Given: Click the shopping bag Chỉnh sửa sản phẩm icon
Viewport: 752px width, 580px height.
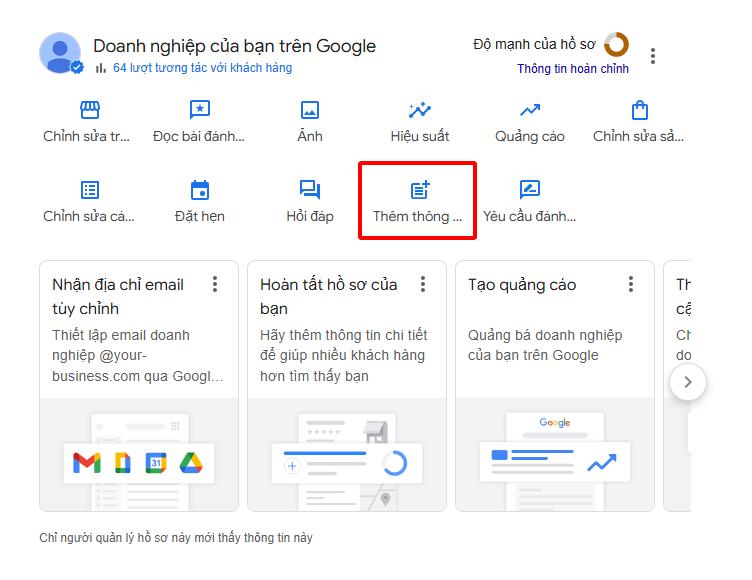Looking at the screenshot, I should 640,110.
